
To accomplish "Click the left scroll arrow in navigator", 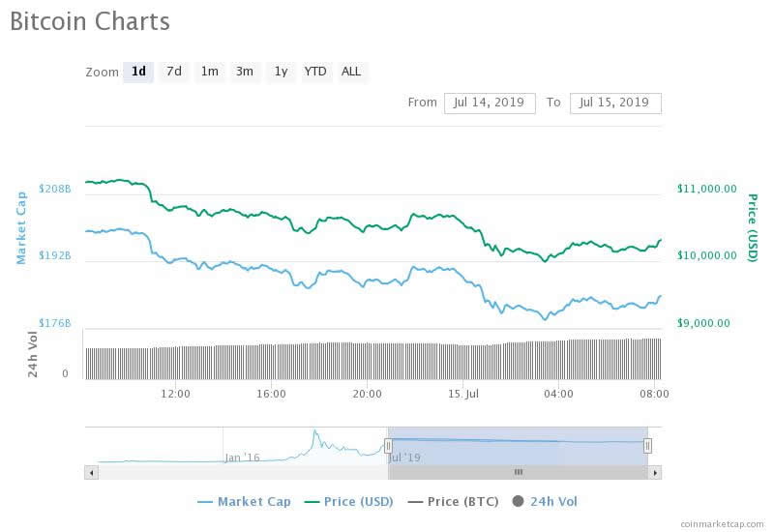I will tap(91, 473).
